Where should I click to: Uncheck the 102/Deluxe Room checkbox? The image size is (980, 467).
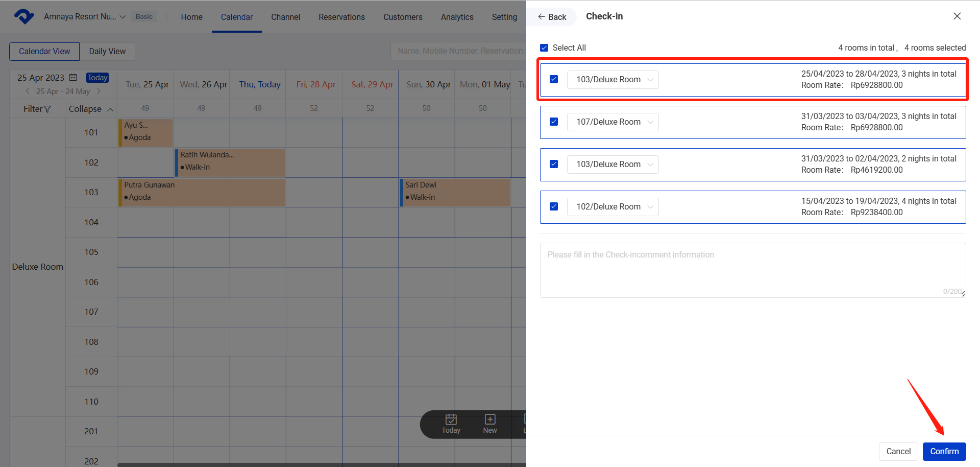pos(554,207)
